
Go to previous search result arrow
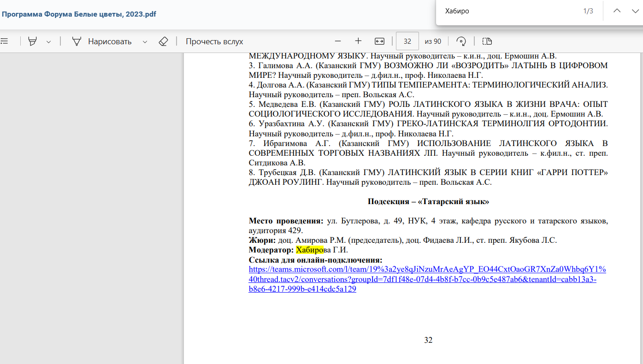(x=617, y=11)
